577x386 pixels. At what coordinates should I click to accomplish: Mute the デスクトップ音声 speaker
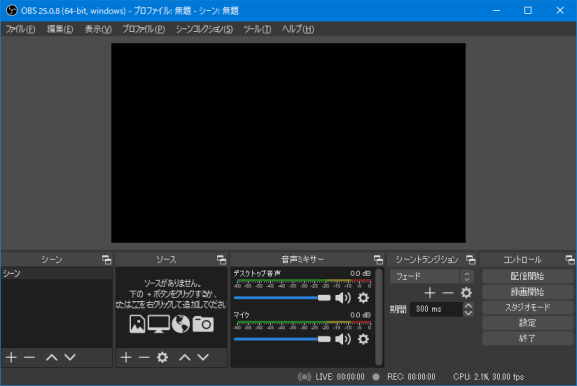(343, 298)
